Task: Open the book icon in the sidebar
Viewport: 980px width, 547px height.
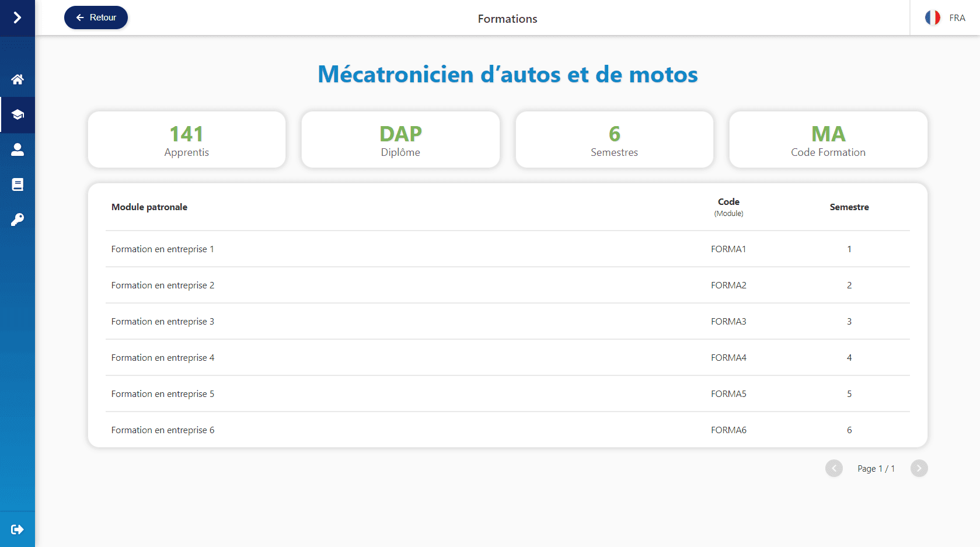Action: pos(18,185)
